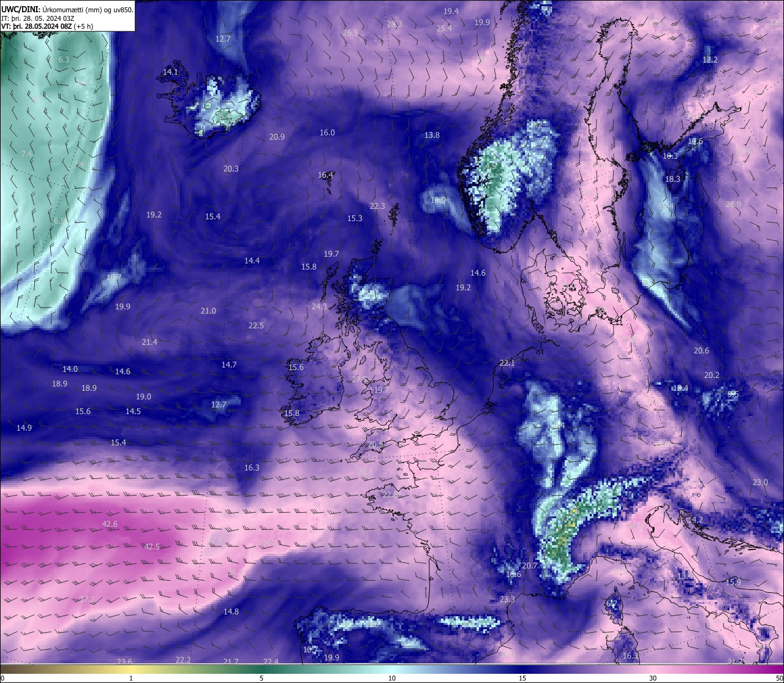784x683 pixels.
Task: Click the 19.0 value label
Action: click(143, 396)
